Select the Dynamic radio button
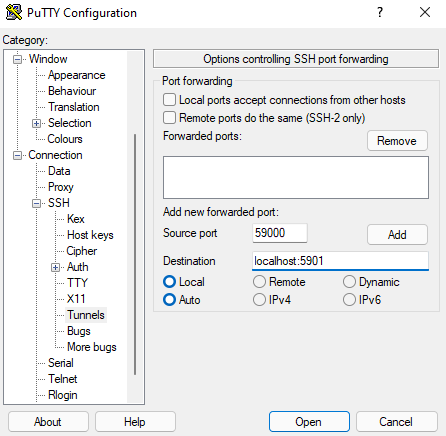Viewport: 446px width, 436px height. [x=349, y=282]
